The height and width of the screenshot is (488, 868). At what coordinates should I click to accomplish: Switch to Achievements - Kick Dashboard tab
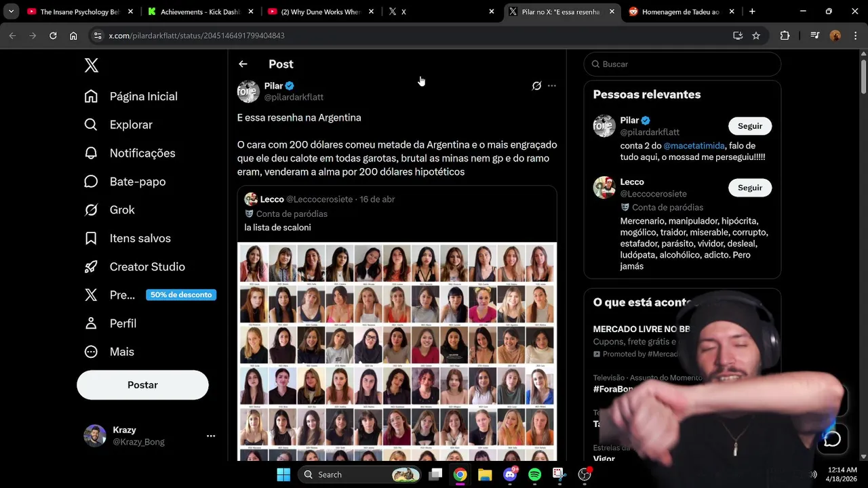point(201,12)
